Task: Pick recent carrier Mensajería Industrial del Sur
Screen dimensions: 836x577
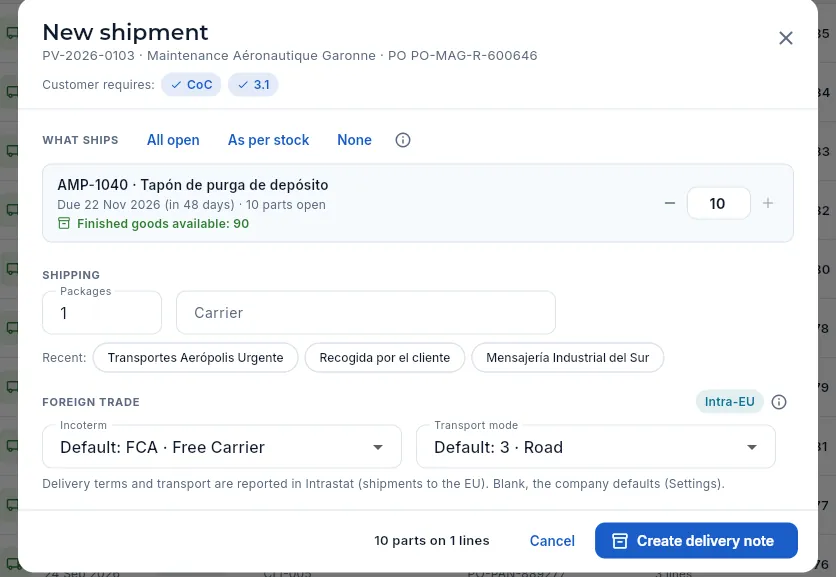Action: point(567,357)
